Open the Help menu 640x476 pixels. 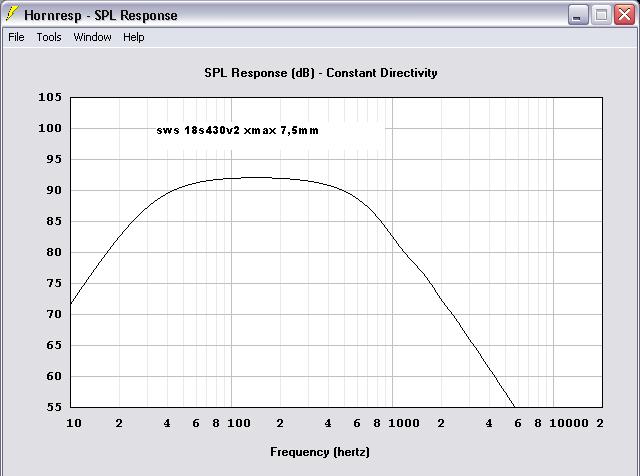point(134,37)
